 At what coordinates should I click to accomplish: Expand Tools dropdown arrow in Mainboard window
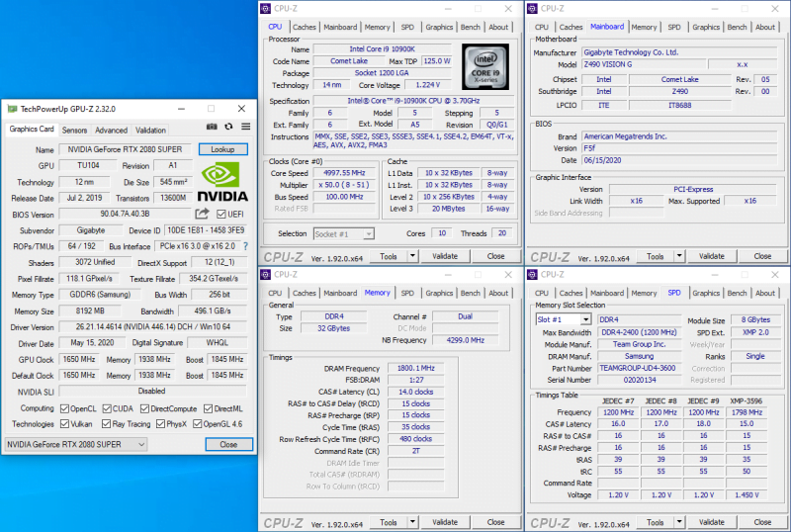point(679,256)
